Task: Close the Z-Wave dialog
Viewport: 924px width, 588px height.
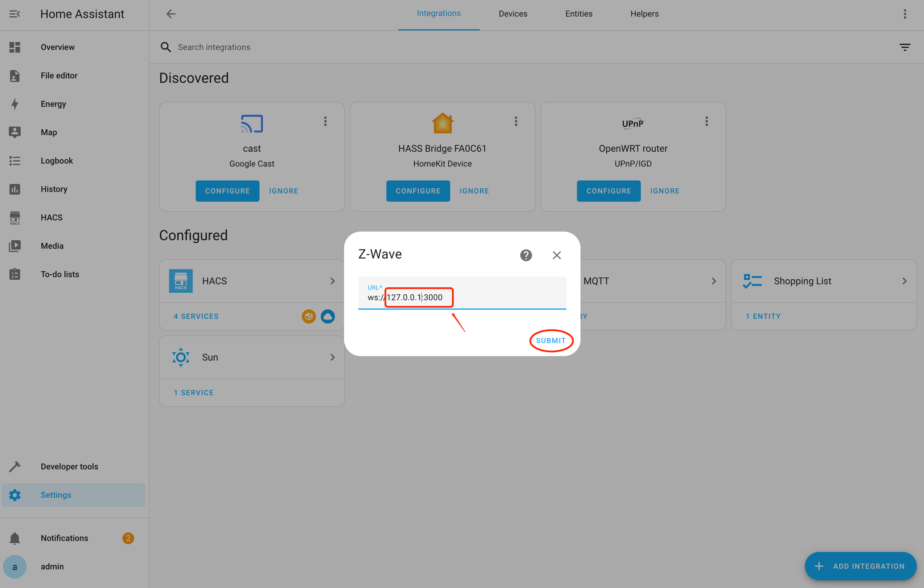Action: point(556,255)
